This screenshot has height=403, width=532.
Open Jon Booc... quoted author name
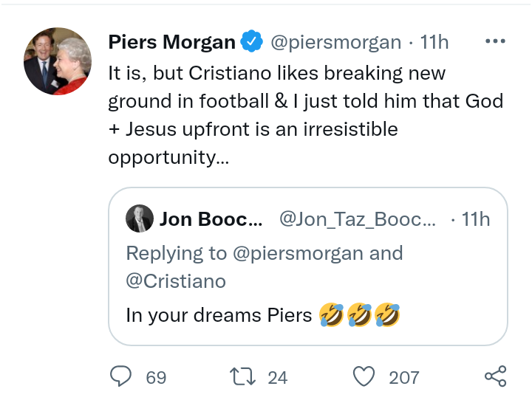(x=211, y=219)
